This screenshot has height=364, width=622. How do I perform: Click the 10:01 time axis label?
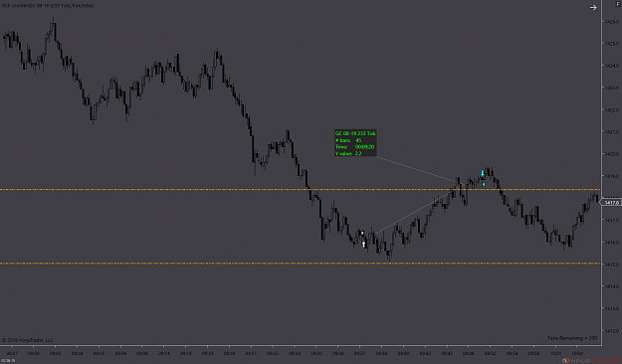point(555,353)
